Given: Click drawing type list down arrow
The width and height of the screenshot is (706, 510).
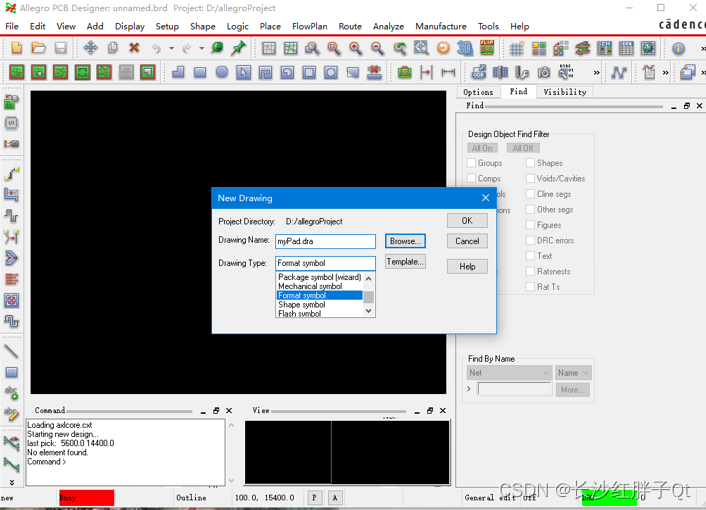Looking at the screenshot, I should pos(369,311).
